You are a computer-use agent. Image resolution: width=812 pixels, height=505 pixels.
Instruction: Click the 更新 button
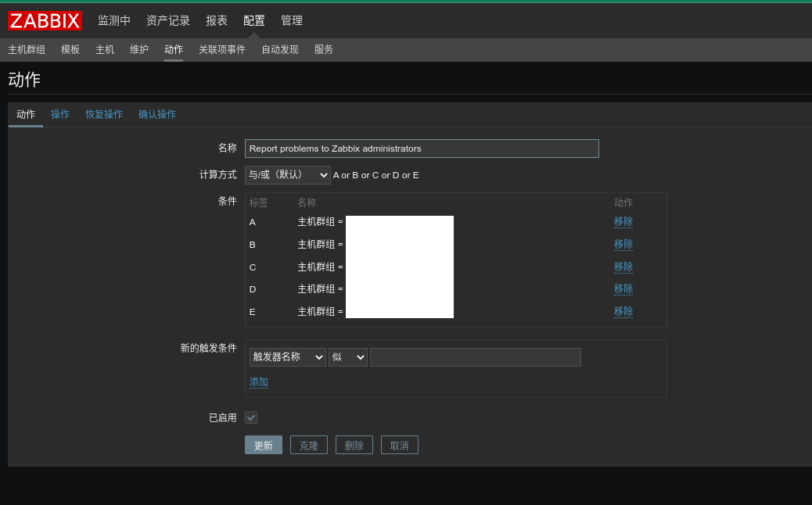click(x=263, y=445)
